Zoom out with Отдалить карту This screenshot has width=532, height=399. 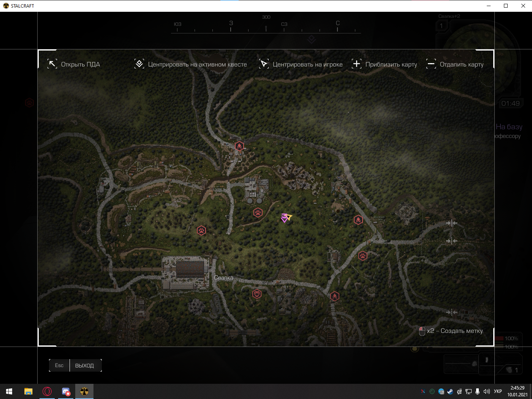[x=455, y=64]
